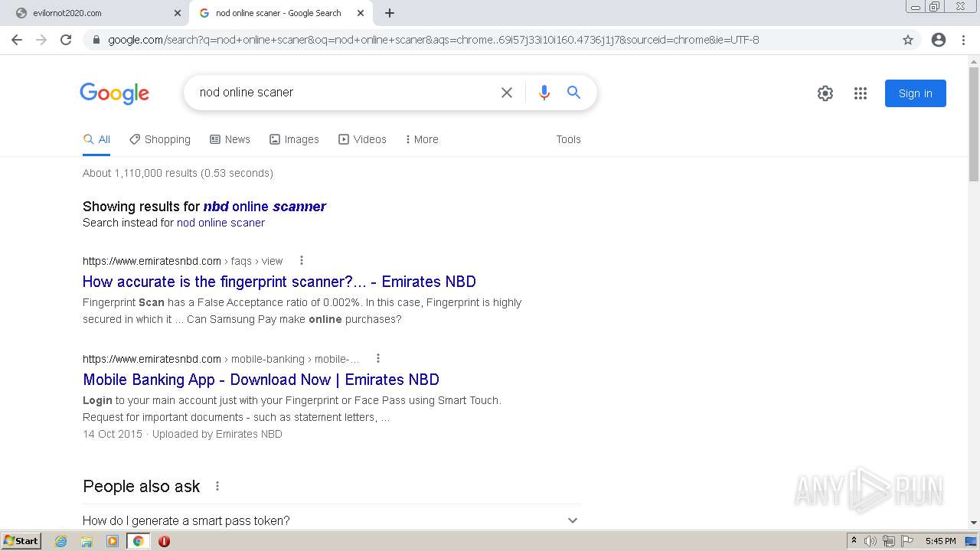
Task: Open a new tab with the plus icon
Action: pyautogui.click(x=390, y=13)
